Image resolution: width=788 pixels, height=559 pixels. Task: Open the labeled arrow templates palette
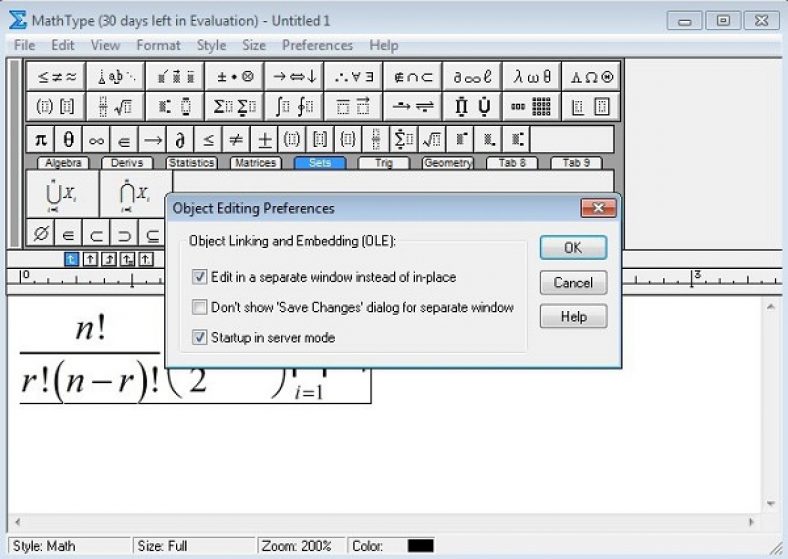(x=413, y=106)
